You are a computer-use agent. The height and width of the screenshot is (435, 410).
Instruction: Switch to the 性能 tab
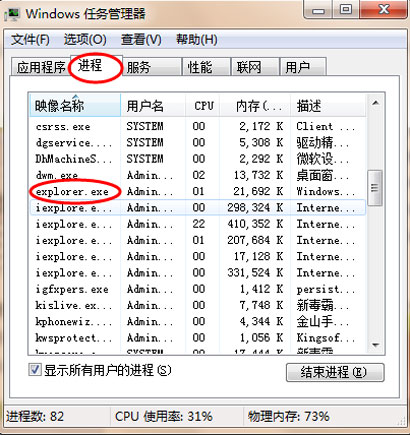tap(206, 67)
